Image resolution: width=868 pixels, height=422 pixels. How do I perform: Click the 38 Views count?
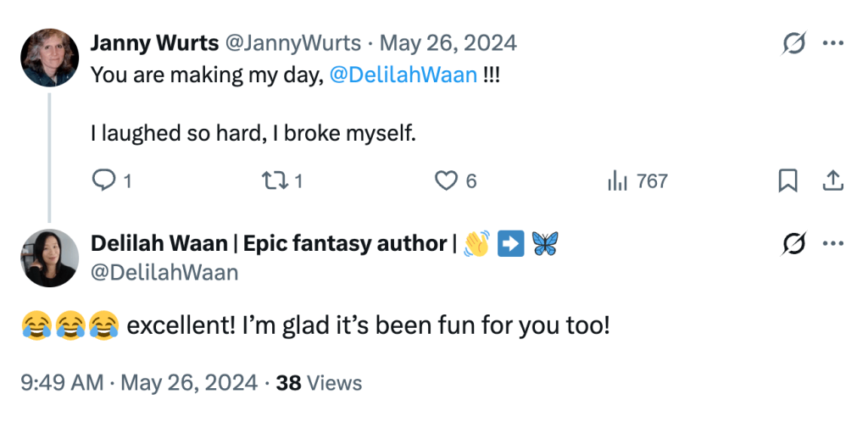pyautogui.click(x=319, y=383)
